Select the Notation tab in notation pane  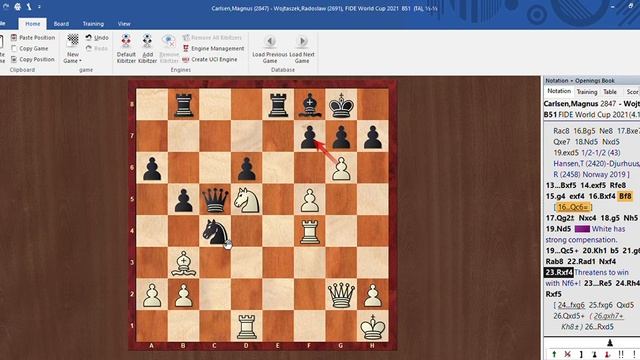[559, 91]
